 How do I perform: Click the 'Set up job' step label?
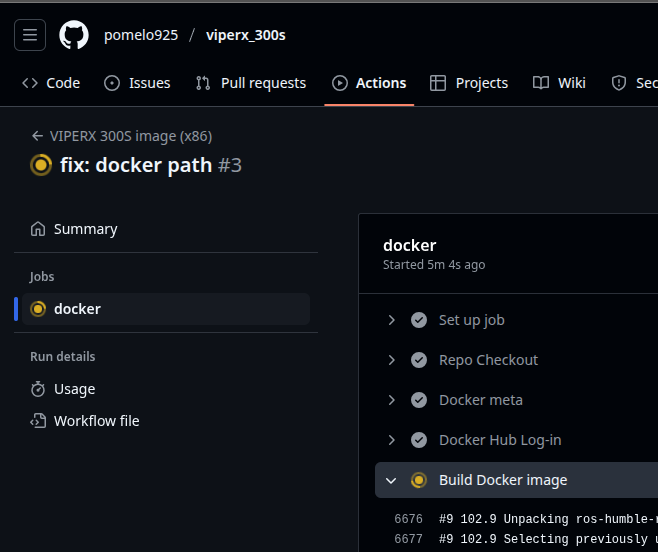472,320
